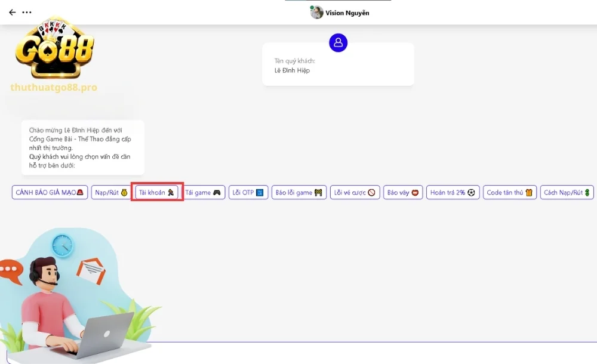Open the three-dot more options menu
The width and height of the screenshot is (597, 364).
pyautogui.click(x=27, y=13)
